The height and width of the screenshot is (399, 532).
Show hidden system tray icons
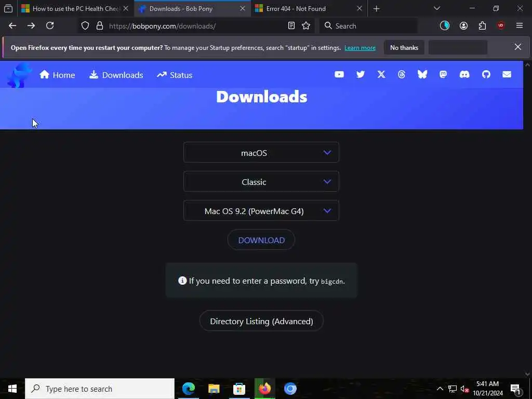click(440, 389)
